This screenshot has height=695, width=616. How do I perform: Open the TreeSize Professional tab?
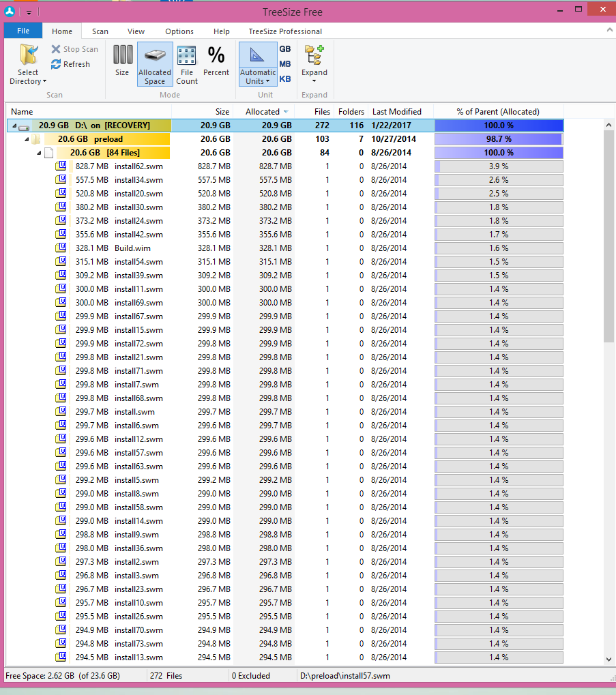[x=285, y=31]
